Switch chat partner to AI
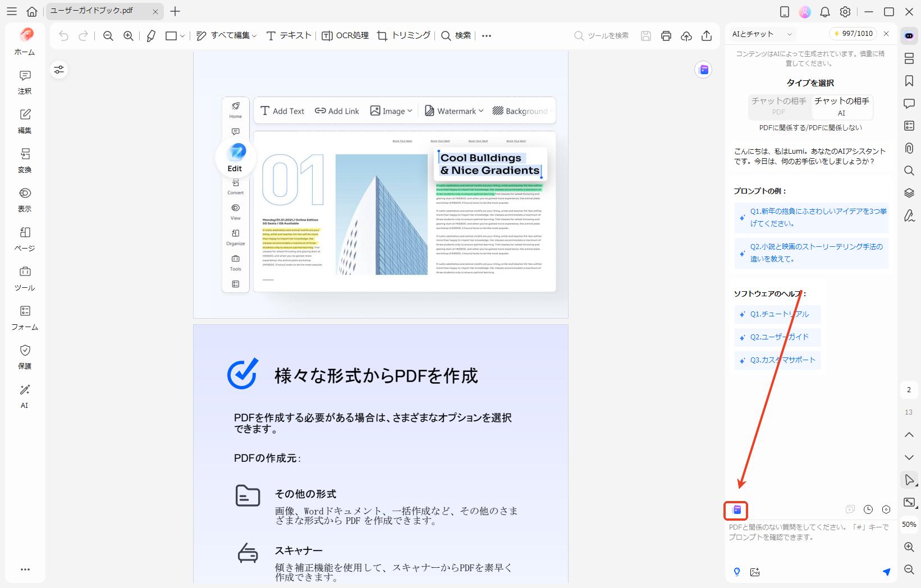Viewport: 921px width, 588px height. click(841, 107)
